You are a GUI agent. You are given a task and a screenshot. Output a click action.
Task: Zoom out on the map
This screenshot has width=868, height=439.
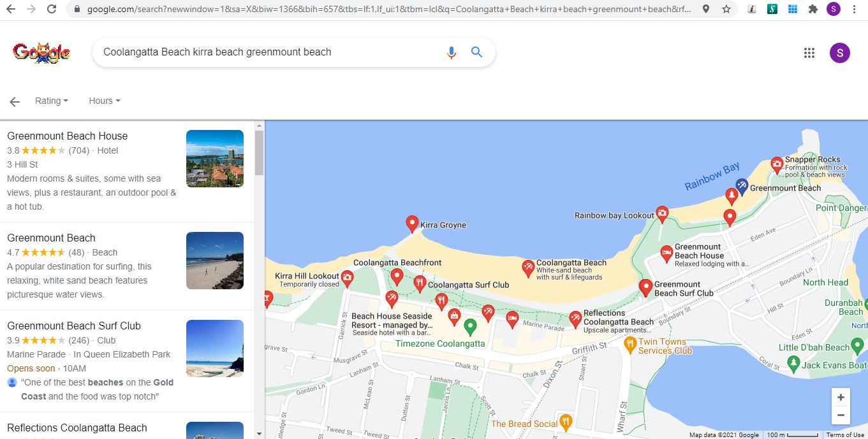841,415
